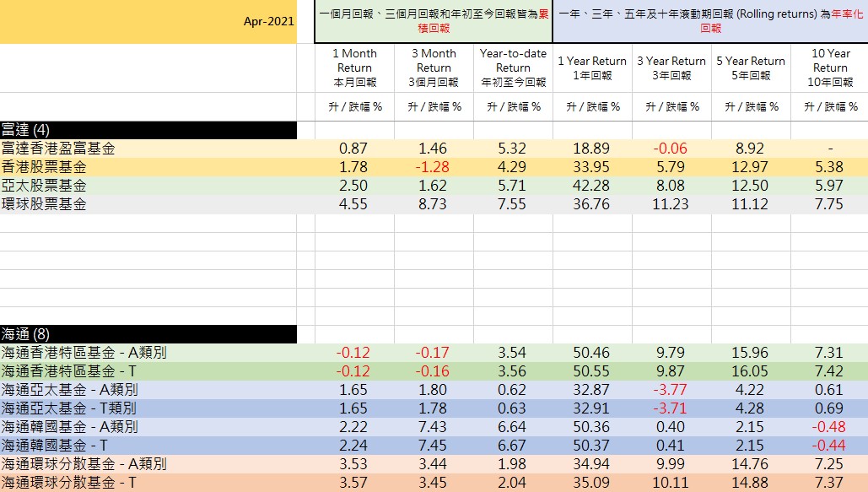Click the 5 Year Return column header
The image size is (868, 492).
[x=751, y=68]
